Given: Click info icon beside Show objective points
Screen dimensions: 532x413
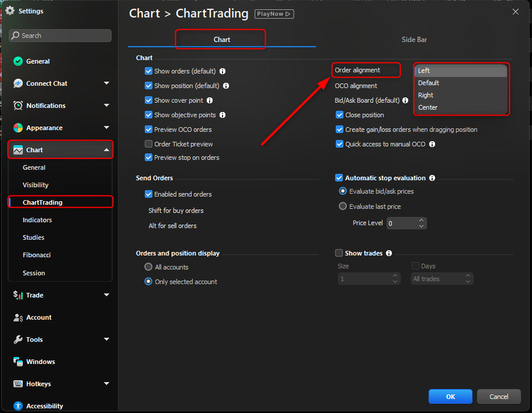Looking at the screenshot, I should click(222, 115).
